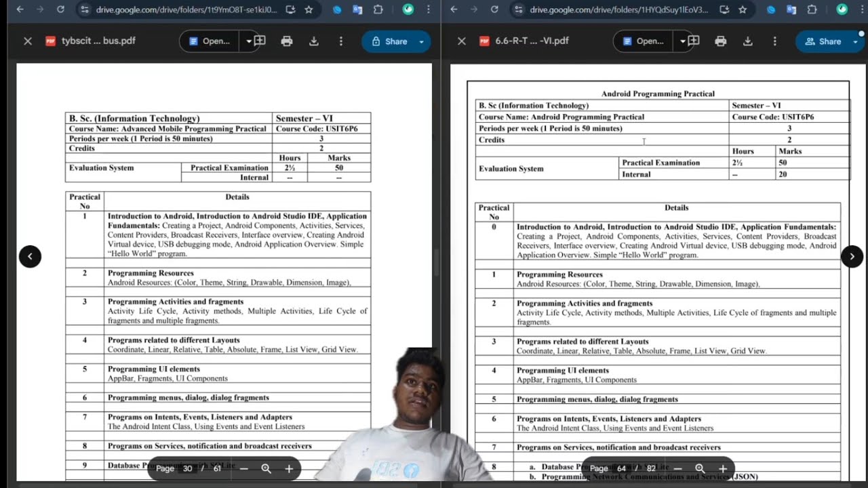Click page number 64 field in right viewer
The height and width of the screenshot is (488, 868).
(621, 468)
